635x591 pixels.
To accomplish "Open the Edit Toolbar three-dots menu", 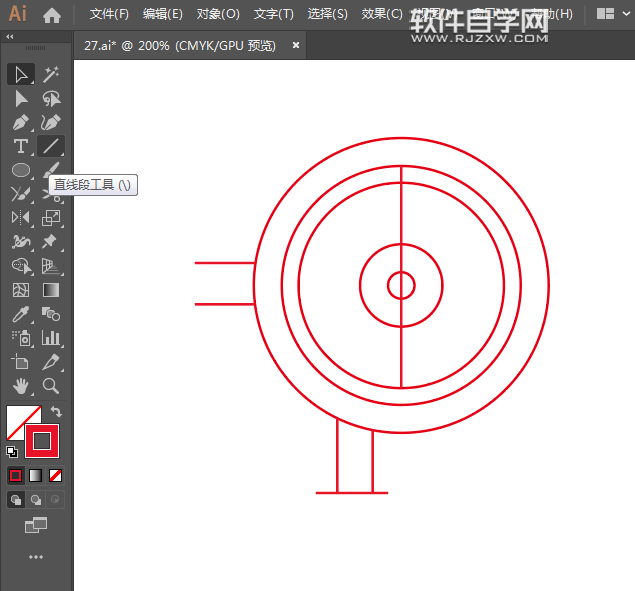I will 36,557.
